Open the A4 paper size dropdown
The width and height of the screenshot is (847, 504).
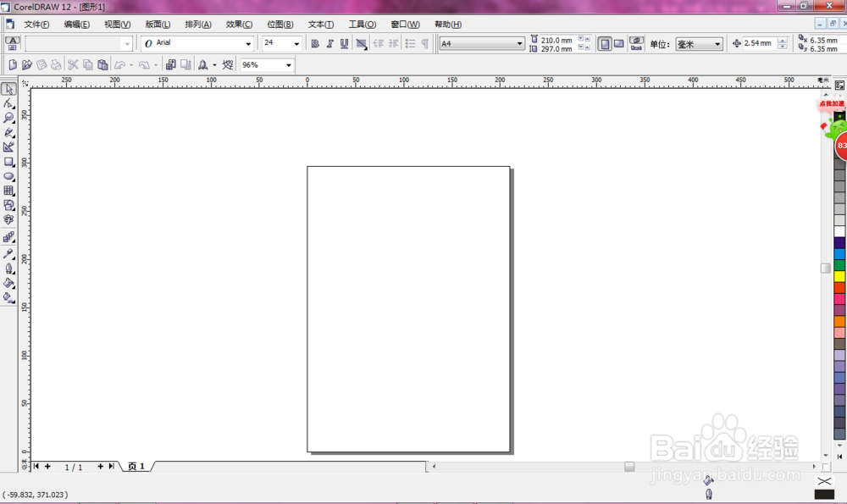coord(519,44)
